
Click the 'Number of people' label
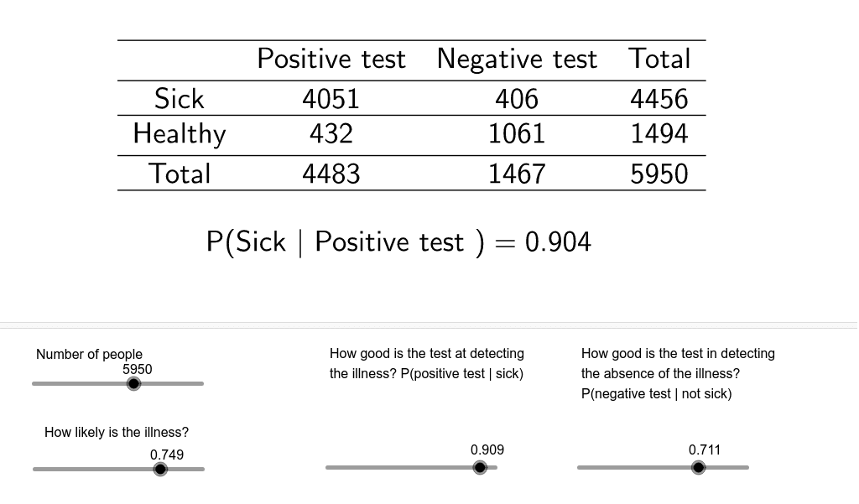click(89, 354)
